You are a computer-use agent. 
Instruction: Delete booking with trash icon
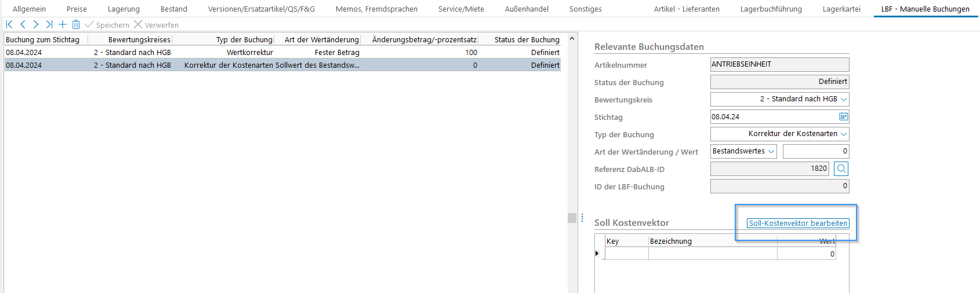76,24
